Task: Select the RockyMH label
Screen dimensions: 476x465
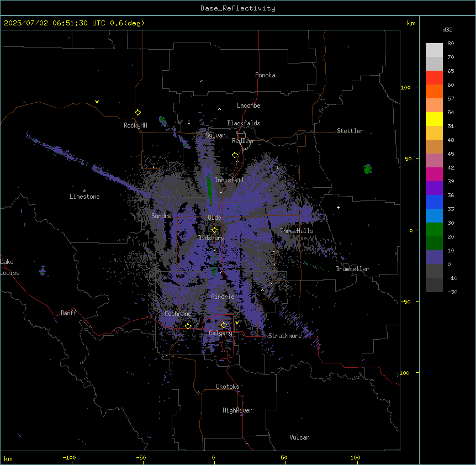Action: (x=135, y=125)
